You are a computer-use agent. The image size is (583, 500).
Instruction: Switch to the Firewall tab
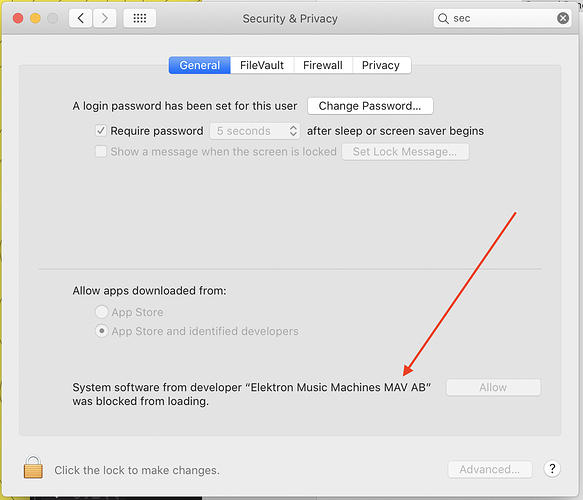click(x=323, y=65)
